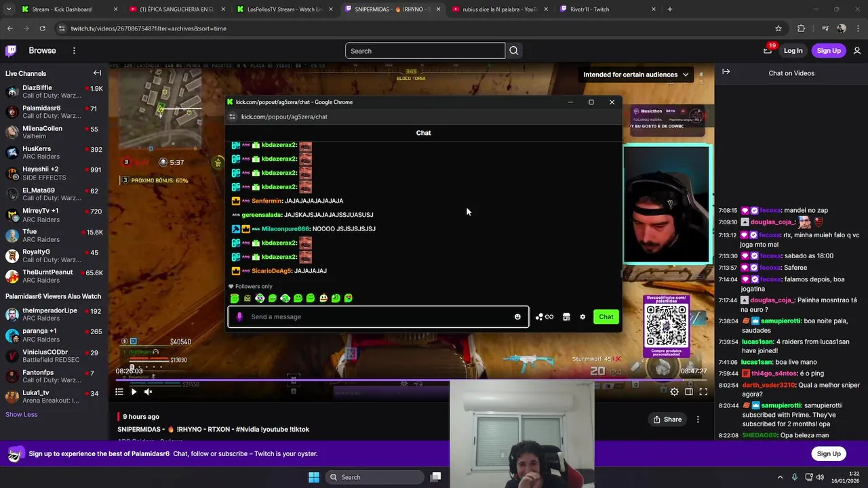
Task: Open the Kick shop storefront icon
Action: click(x=566, y=317)
